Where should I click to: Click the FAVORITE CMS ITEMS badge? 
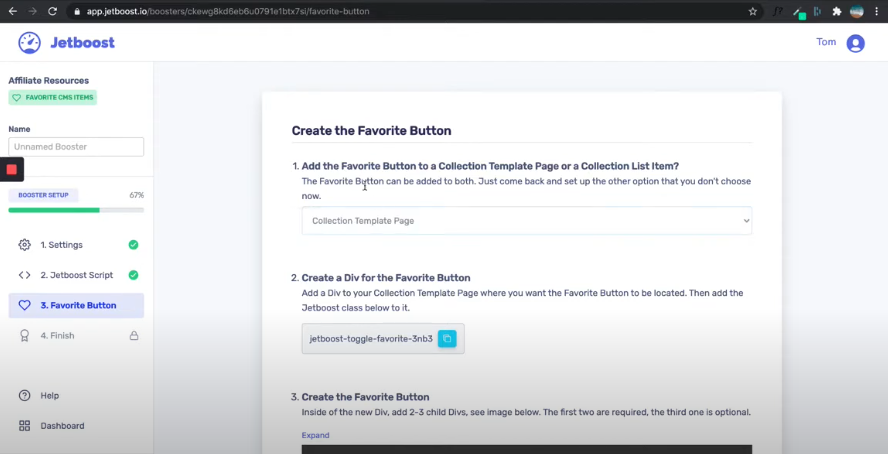tap(53, 97)
